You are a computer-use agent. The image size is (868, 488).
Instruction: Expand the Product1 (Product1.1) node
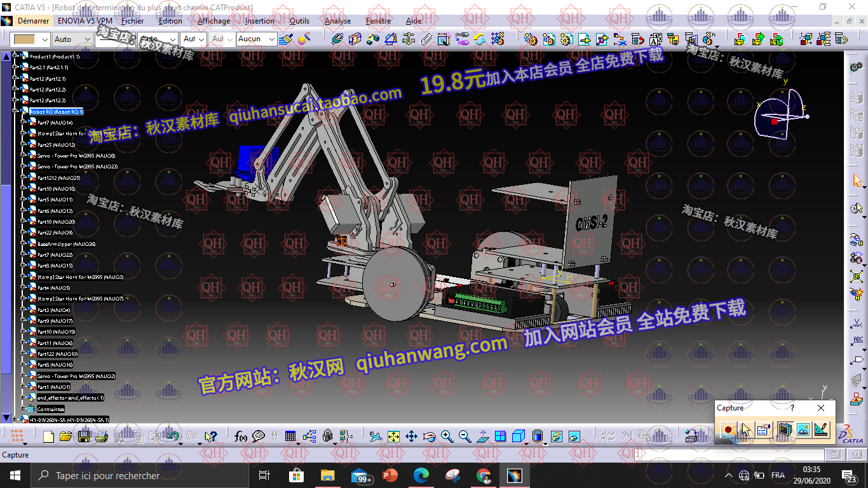[x=15, y=56]
